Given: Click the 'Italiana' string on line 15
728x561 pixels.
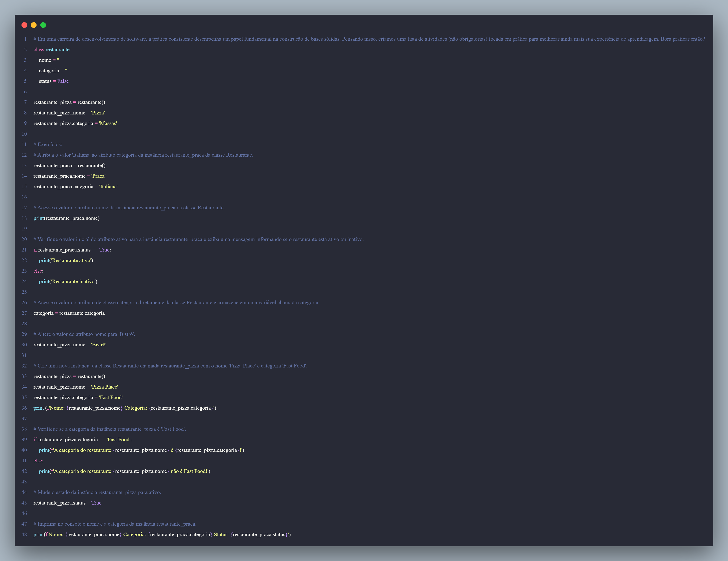Looking at the screenshot, I should coord(109,187).
